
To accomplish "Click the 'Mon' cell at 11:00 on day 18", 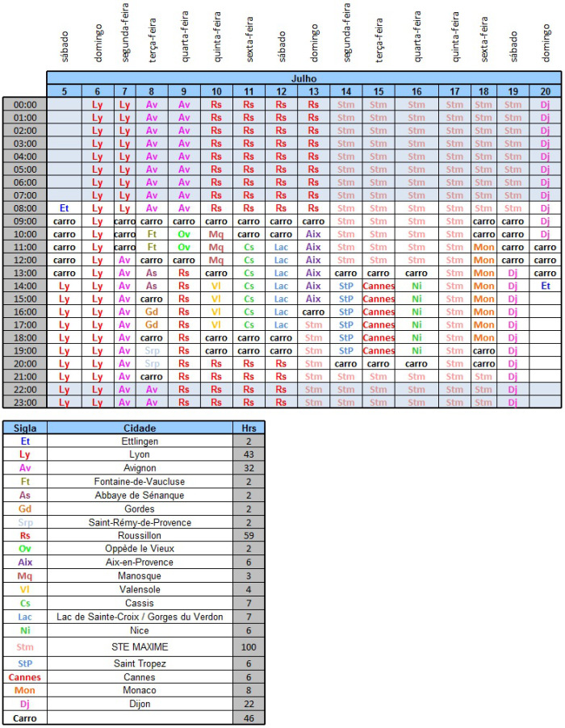I will [x=483, y=247].
